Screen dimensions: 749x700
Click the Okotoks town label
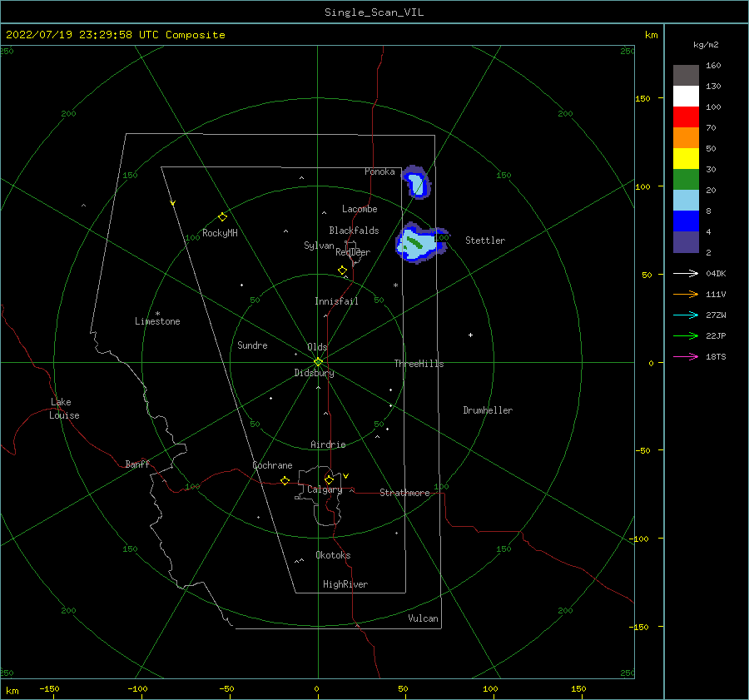coord(333,555)
